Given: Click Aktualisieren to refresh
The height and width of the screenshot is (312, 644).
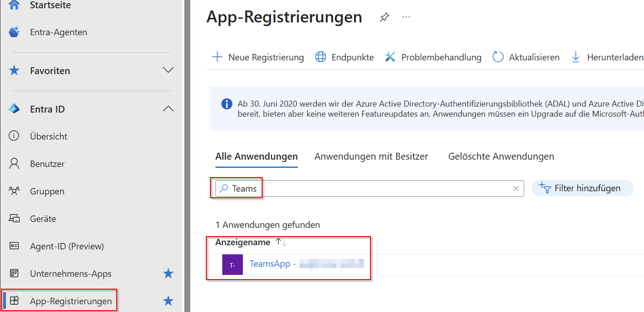Looking at the screenshot, I should (x=534, y=57).
